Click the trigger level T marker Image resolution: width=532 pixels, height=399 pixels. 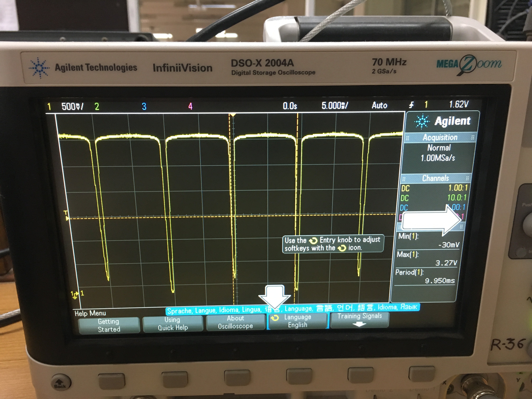point(66,216)
